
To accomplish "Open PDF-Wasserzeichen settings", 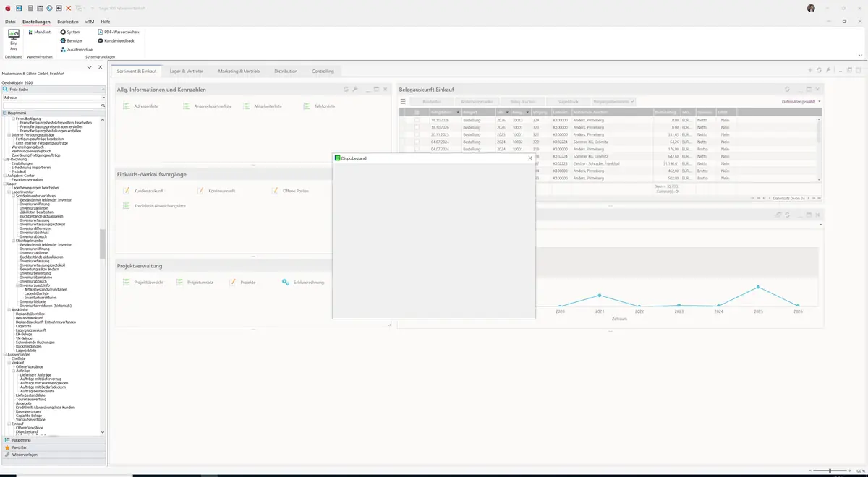I will 118,32.
